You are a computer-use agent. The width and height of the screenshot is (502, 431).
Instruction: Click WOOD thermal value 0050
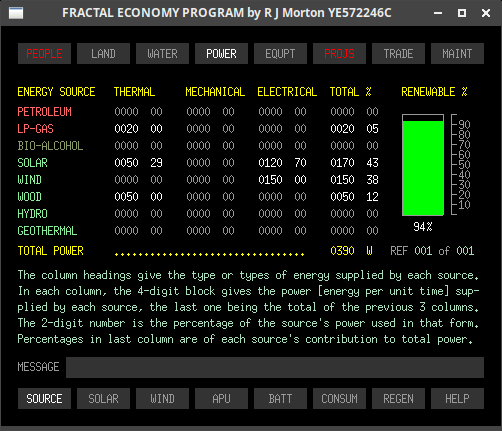(126, 197)
